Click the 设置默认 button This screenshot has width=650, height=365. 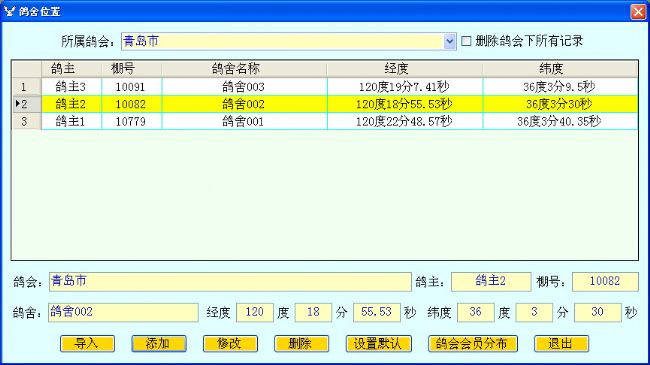[378, 343]
